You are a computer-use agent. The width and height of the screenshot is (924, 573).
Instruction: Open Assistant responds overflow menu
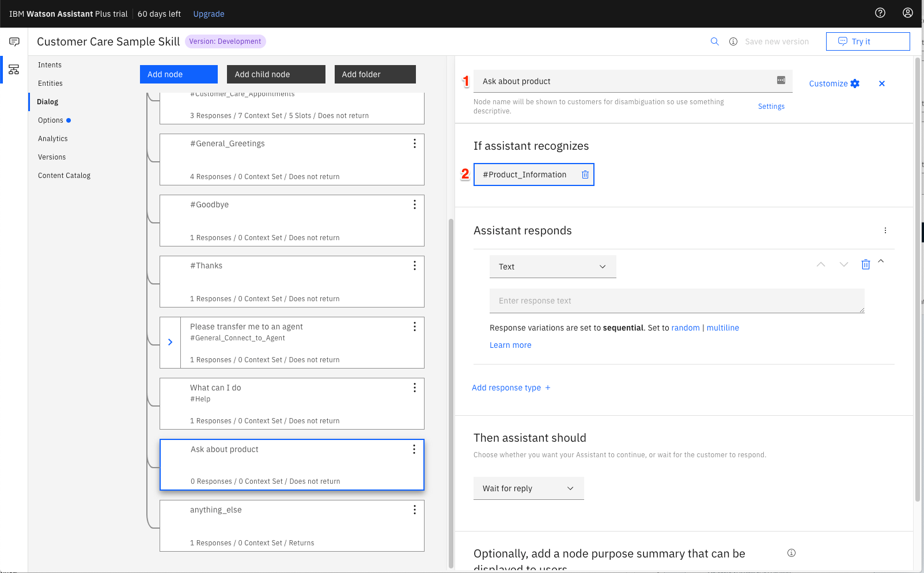click(x=885, y=230)
